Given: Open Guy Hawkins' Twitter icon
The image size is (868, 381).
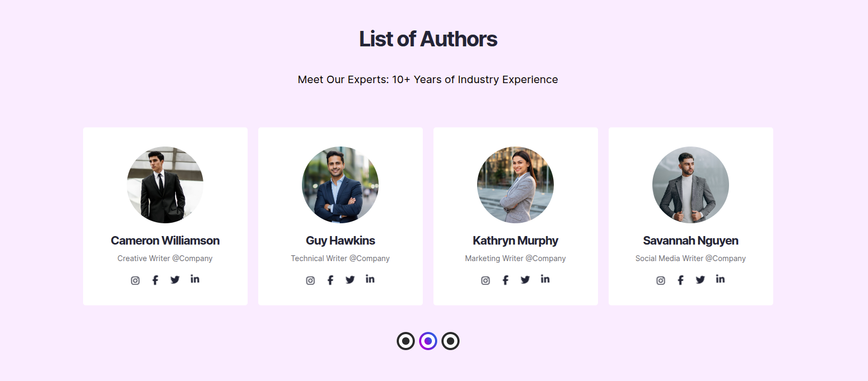Looking at the screenshot, I should tap(350, 280).
